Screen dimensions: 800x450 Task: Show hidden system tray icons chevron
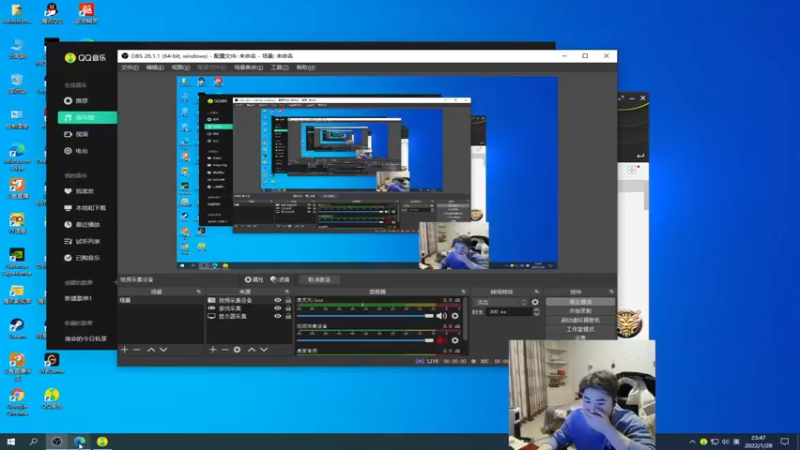point(692,442)
